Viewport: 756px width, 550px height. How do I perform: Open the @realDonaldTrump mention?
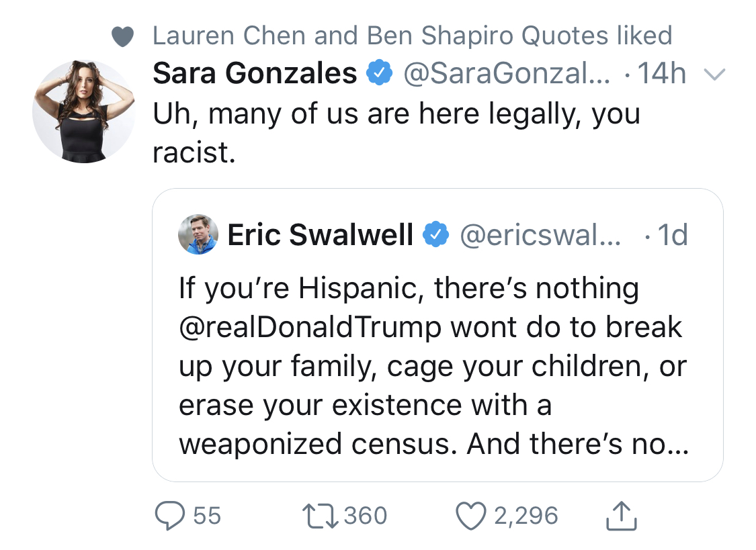click(x=310, y=328)
